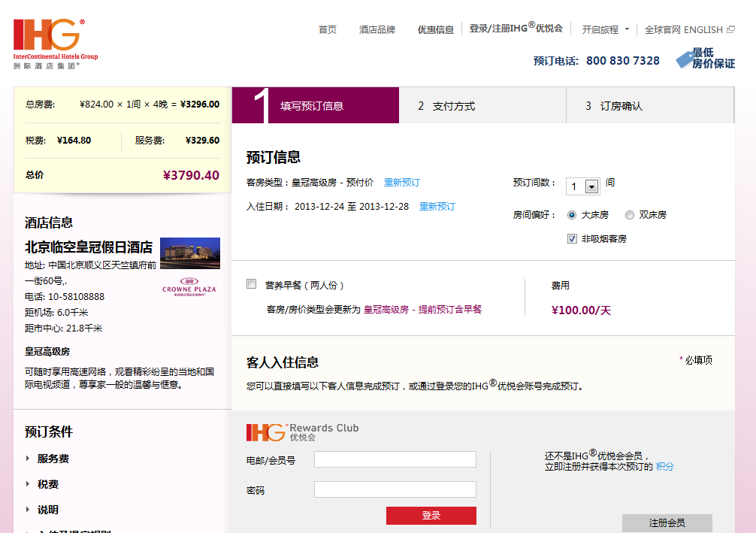Click the booking phone number 800 830 7328
The image size is (756, 533).
tap(622, 61)
